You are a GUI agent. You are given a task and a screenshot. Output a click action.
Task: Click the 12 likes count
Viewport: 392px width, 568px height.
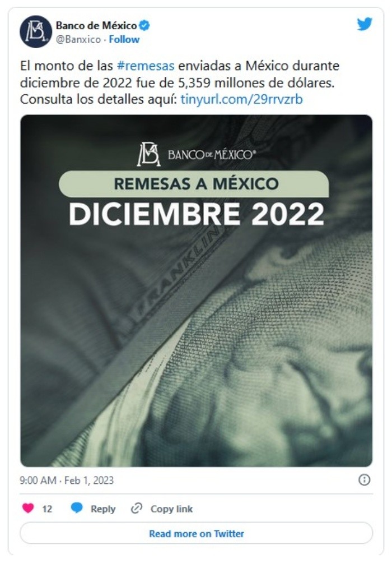pos(47,509)
